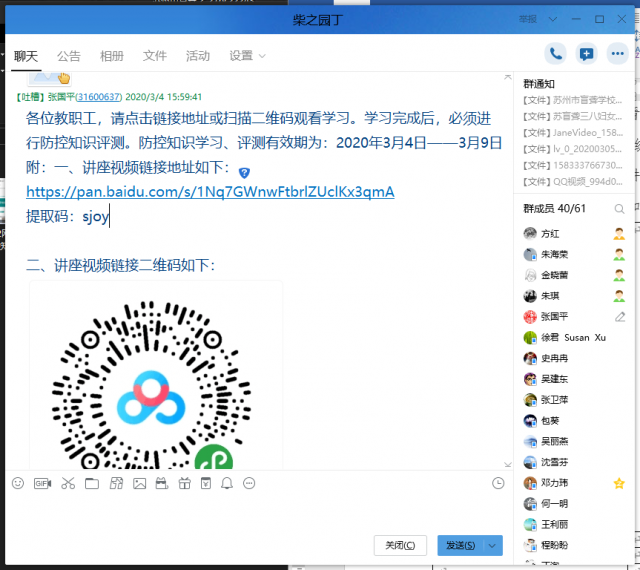Open message history clock icon
This screenshot has width=640, height=570.
click(498, 483)
